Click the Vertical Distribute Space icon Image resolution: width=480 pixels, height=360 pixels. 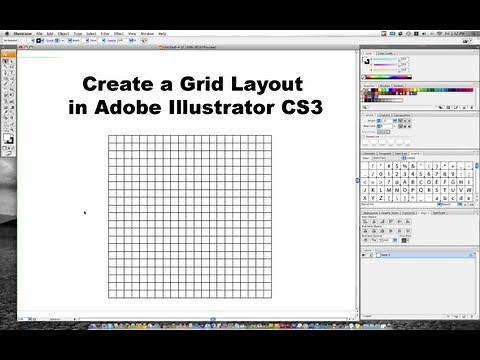click(x=365, y=240)
